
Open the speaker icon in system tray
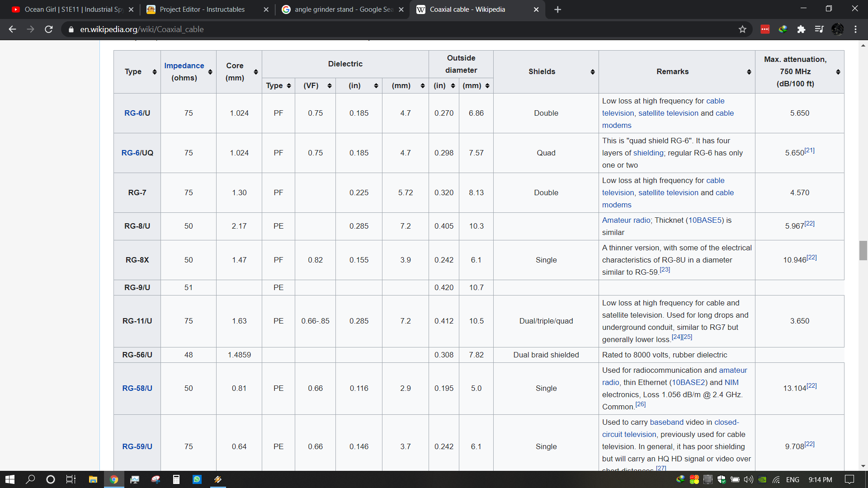click(x=748, y=480)
